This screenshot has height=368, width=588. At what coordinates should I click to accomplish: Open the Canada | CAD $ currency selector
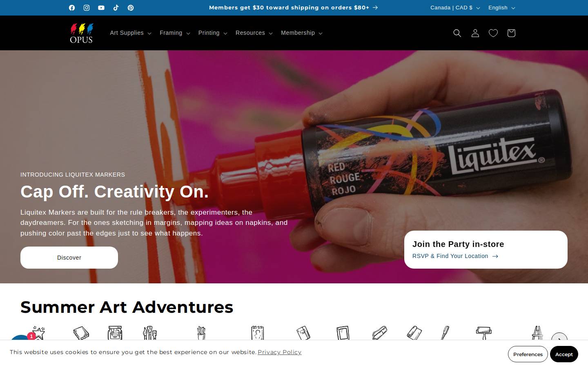coord(455,8)
